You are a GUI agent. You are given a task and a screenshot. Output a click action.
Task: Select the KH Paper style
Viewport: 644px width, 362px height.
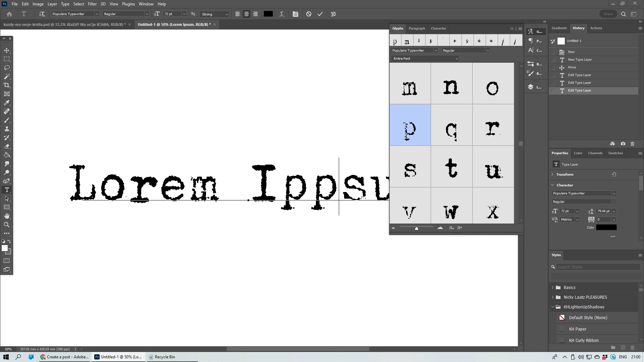578,329
